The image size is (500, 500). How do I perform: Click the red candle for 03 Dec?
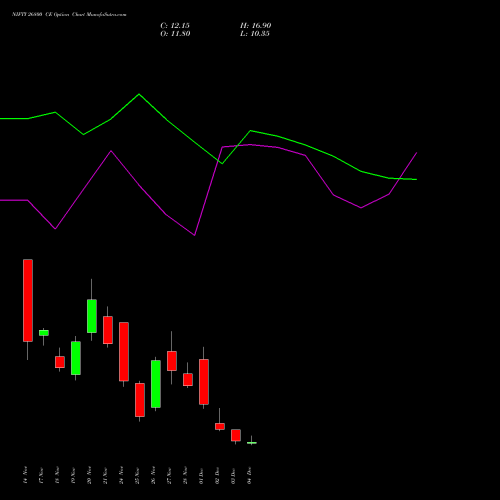(236, 435)
